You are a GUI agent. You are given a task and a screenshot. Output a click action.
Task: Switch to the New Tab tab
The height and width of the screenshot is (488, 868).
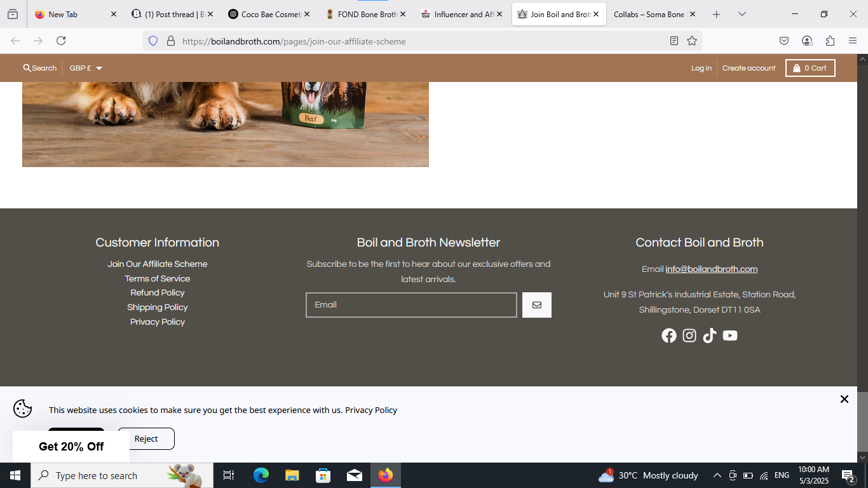[75, 14]
